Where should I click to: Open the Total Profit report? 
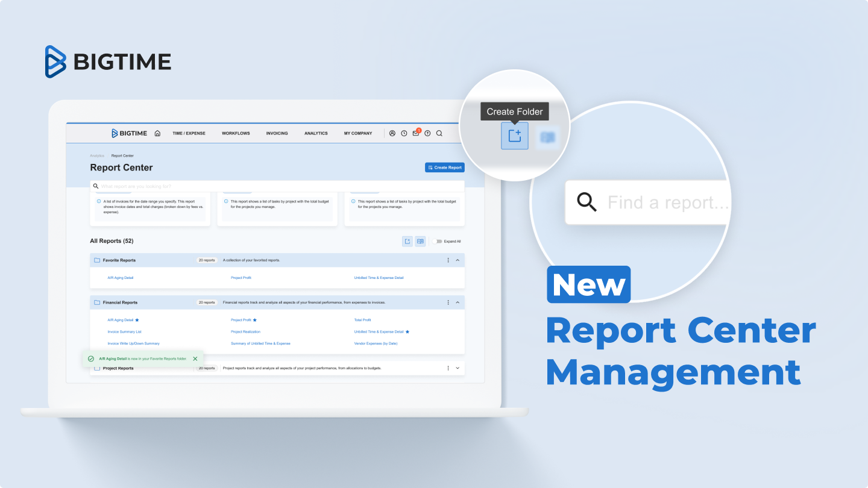click(363, 320)
